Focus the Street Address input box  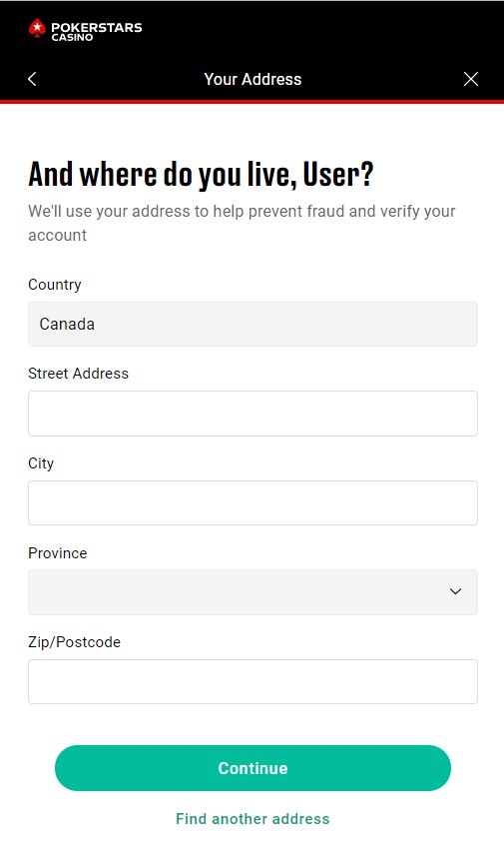pos(252,414)
